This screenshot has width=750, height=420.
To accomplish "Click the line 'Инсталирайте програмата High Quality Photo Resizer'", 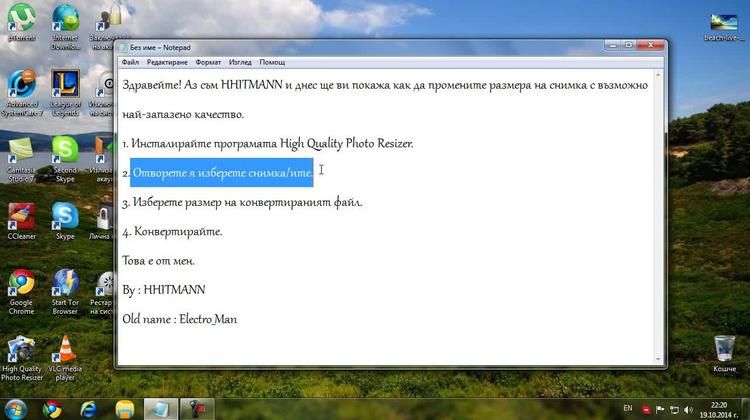I will pyautogui.click(x=272, y=144).
